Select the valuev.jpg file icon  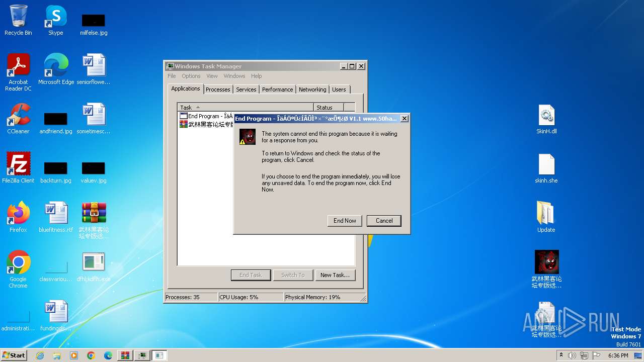[x=94, y=171]
